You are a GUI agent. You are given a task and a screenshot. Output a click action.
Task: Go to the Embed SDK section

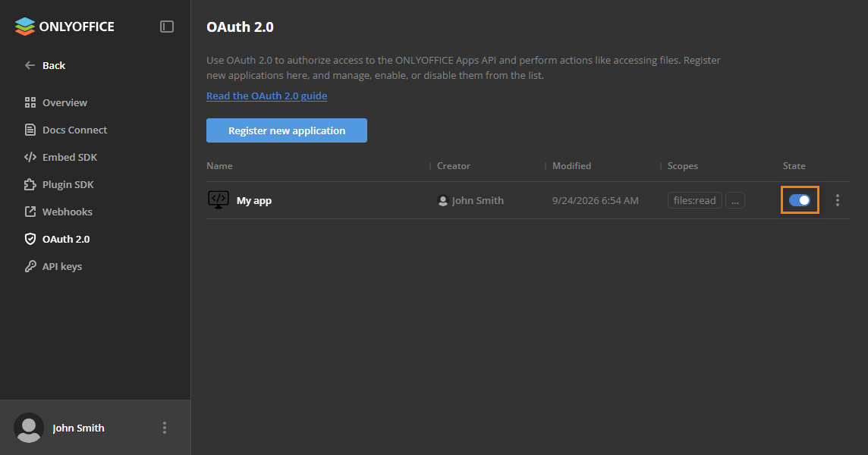(x=70, y=157)
